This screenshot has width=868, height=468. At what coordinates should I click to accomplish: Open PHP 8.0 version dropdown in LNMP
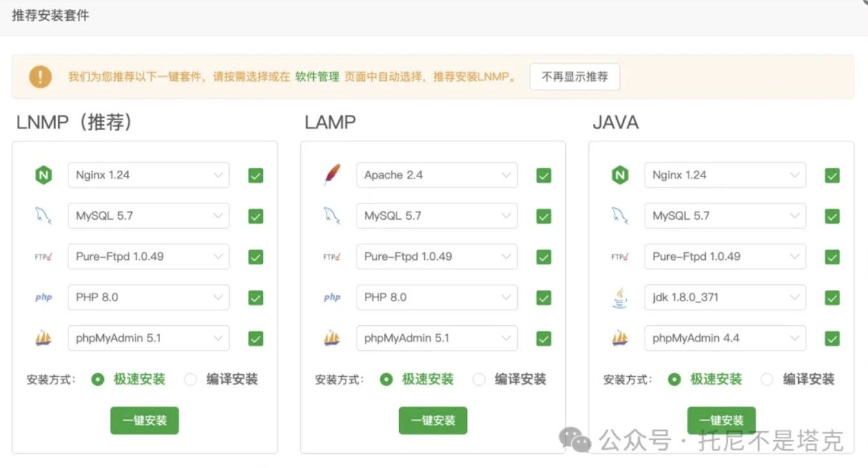coord(149,297)
